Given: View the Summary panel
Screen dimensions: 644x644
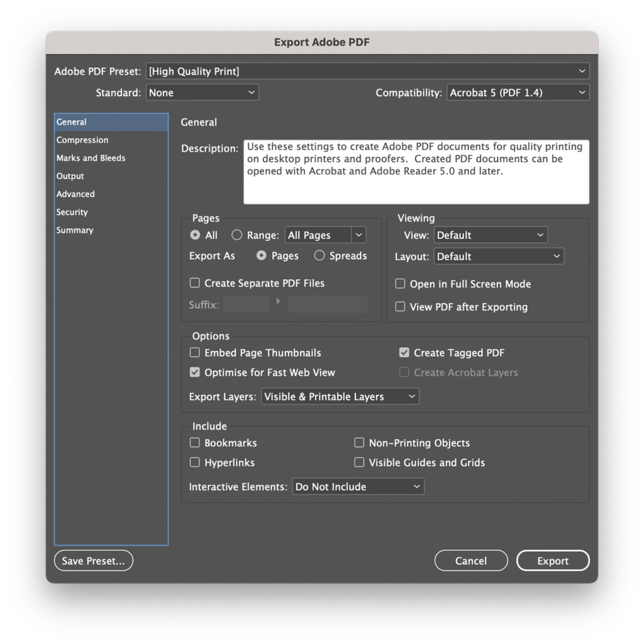Looking at the screenshot, I should (x=74, y=230).
